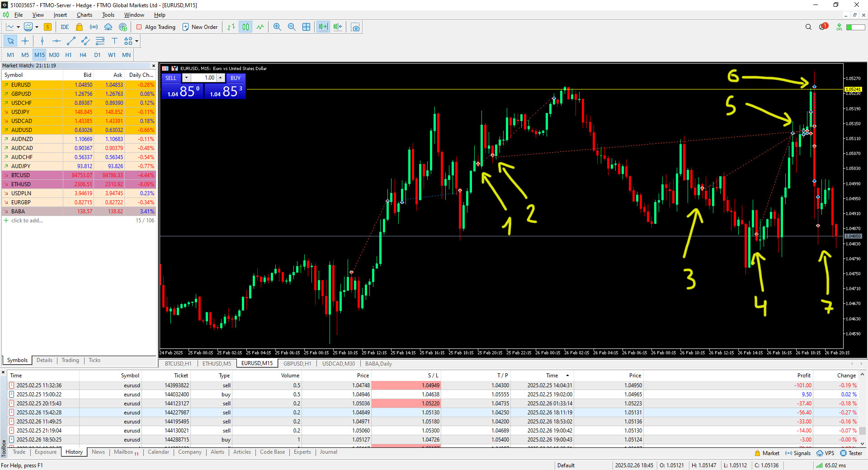Image resolution: width=868 pixels, height=470 pixels.
Task: Switch chart to bar chart view
Action: coord(231,27)
